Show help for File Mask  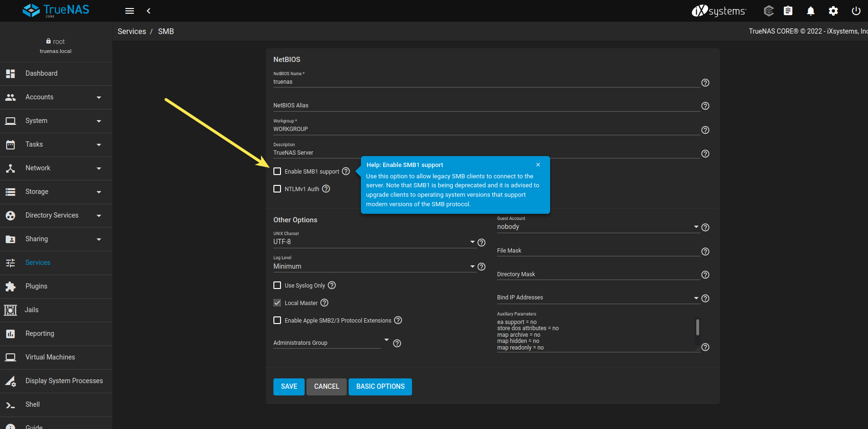tap(705, 252)
